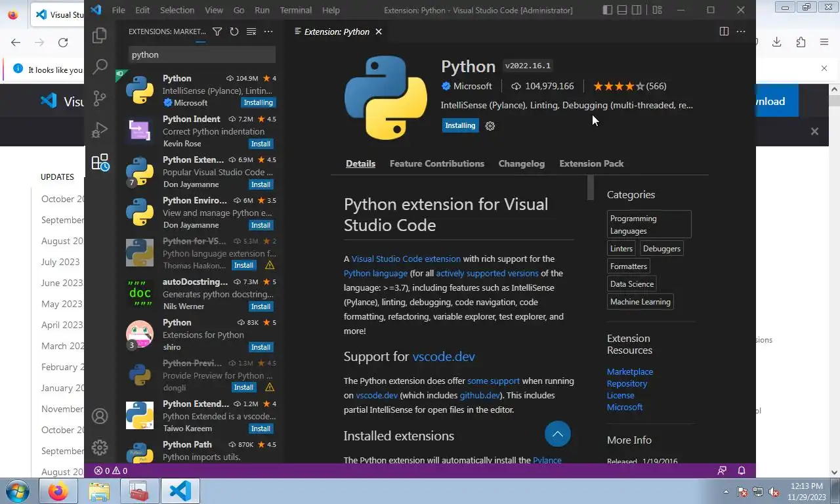Open the Machine Learning category tag
The image size is (840, 504).
tap(640, 302)
